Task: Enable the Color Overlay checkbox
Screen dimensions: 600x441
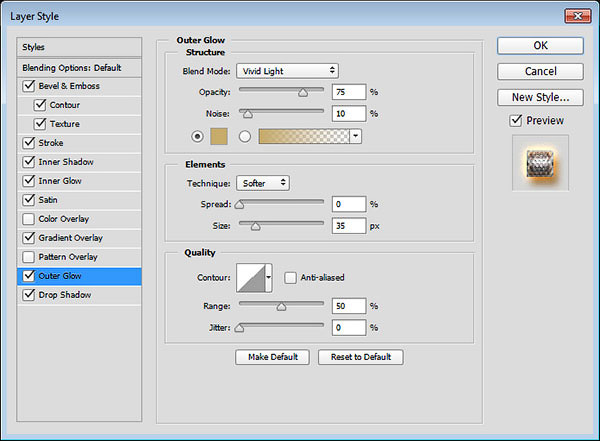Action: (x=29, y=219)
